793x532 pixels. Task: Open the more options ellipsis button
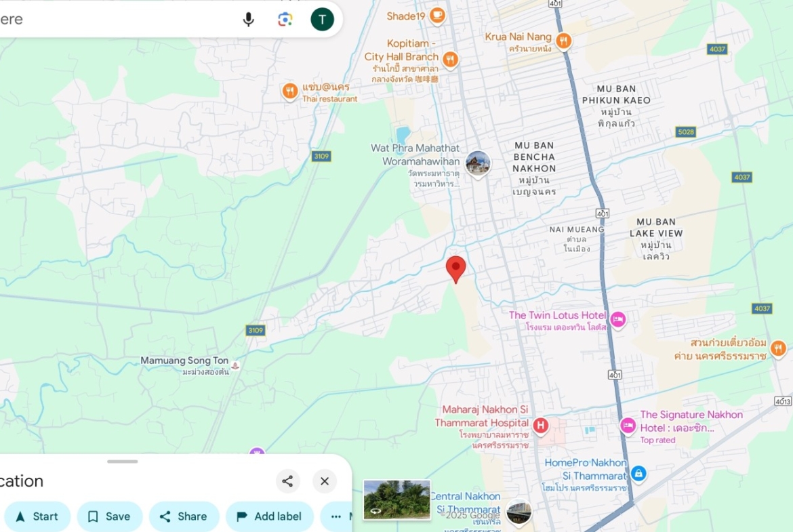tap(335, 516)
